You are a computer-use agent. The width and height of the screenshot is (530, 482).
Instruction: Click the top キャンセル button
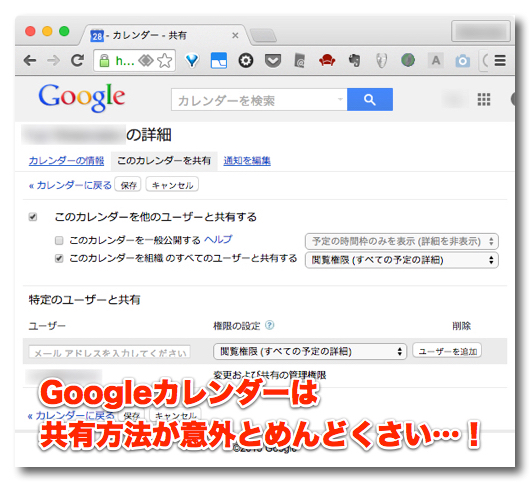pos(172,185)
